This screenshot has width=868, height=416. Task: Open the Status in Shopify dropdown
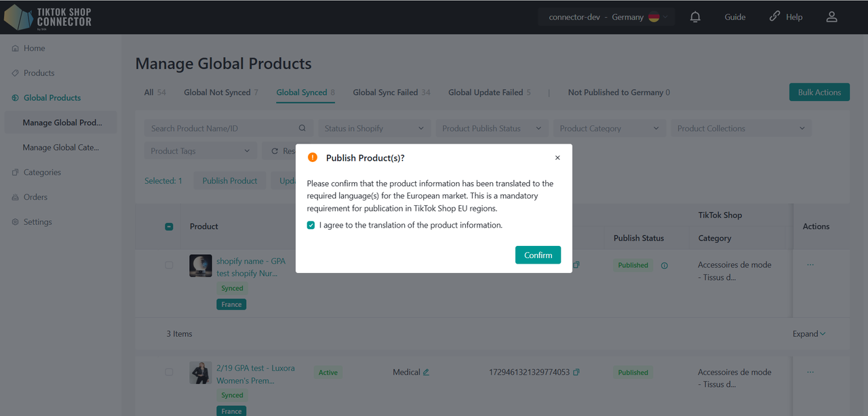coord(374,129)
